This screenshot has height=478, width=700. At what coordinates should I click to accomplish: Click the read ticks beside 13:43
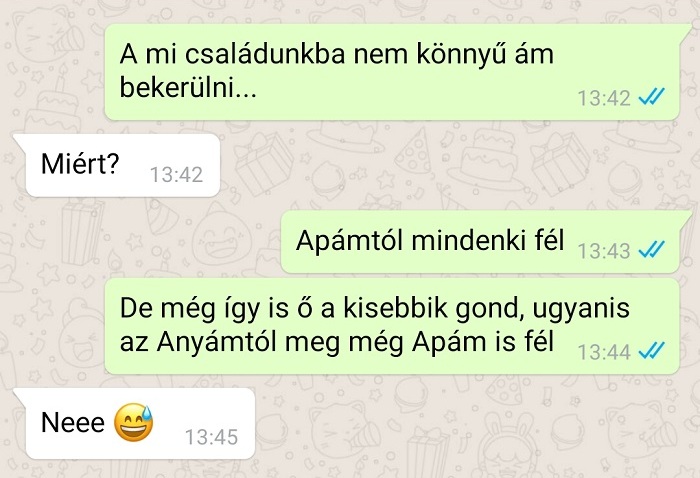click(652, 249)
